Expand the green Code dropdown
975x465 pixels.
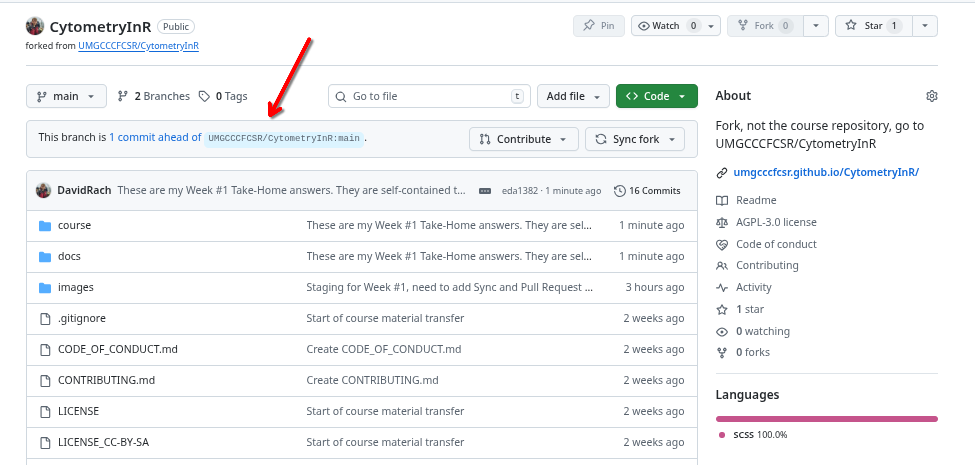click(x=656, y=96)
